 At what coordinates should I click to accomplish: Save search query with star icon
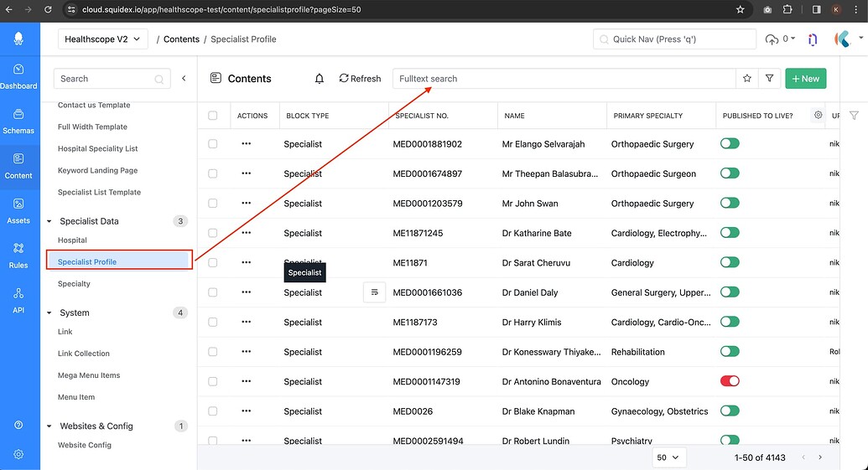(746, 79)
